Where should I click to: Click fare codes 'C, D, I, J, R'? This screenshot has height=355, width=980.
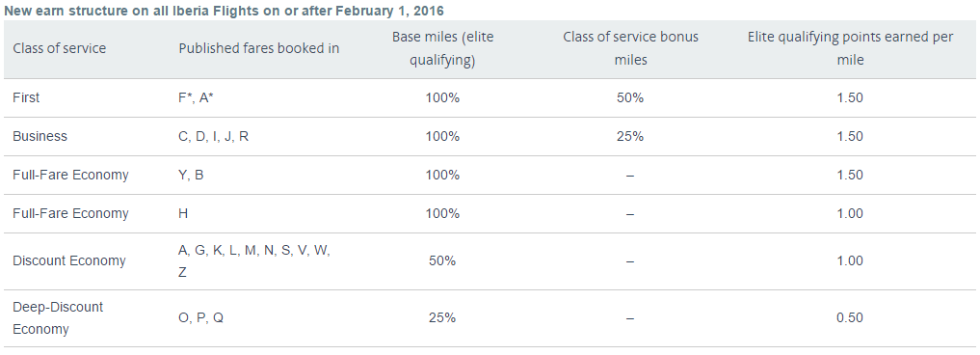[x=213, y=136]
